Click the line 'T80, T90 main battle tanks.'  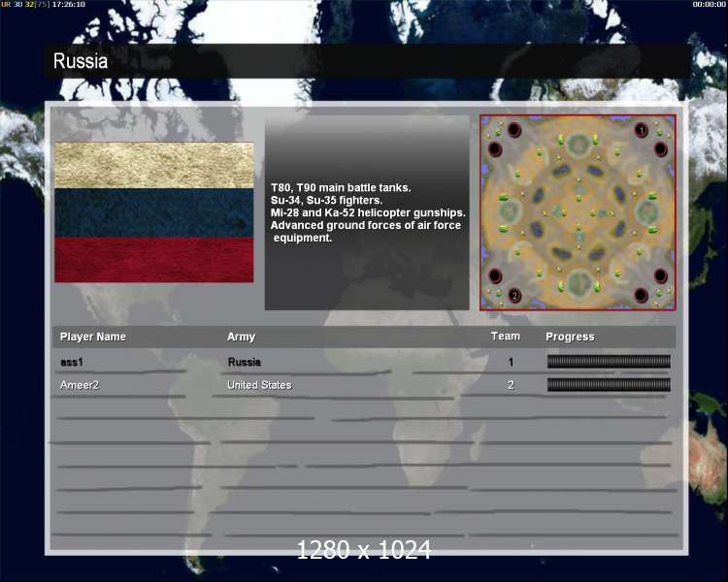[341, 188]
